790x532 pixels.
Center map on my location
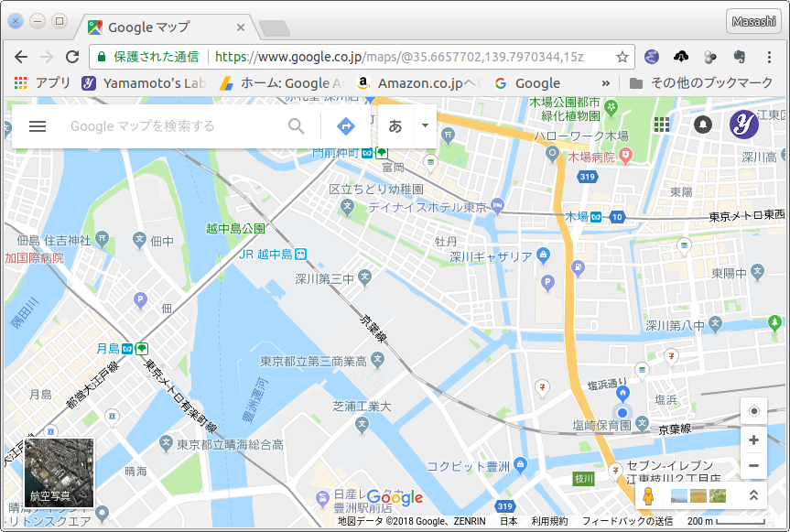(753, 412)
